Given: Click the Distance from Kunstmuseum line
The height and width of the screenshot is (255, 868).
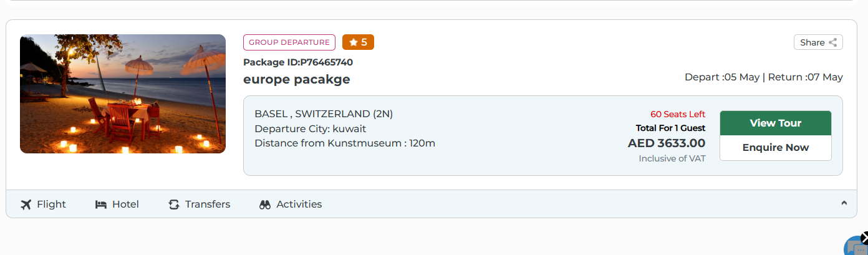Looking at the screenshot, I should click(x=345, y=143).
